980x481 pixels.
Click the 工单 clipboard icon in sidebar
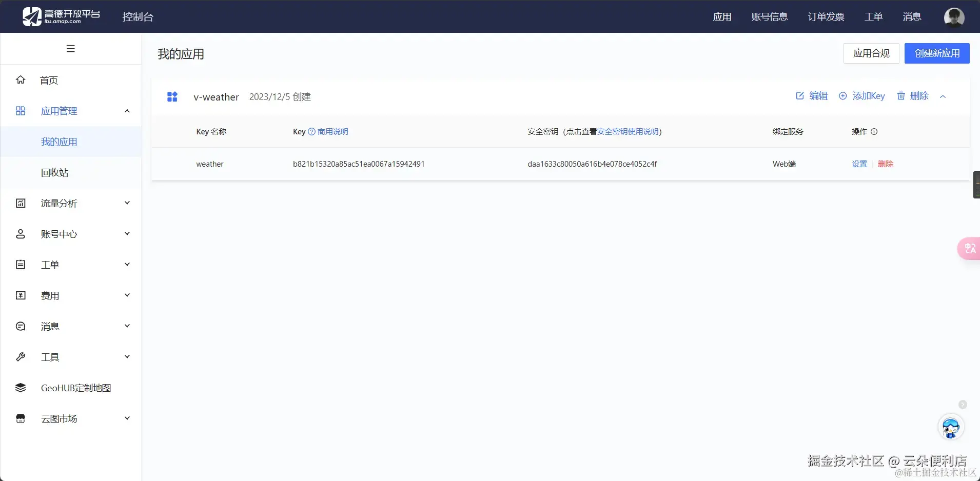click(21, 265)
